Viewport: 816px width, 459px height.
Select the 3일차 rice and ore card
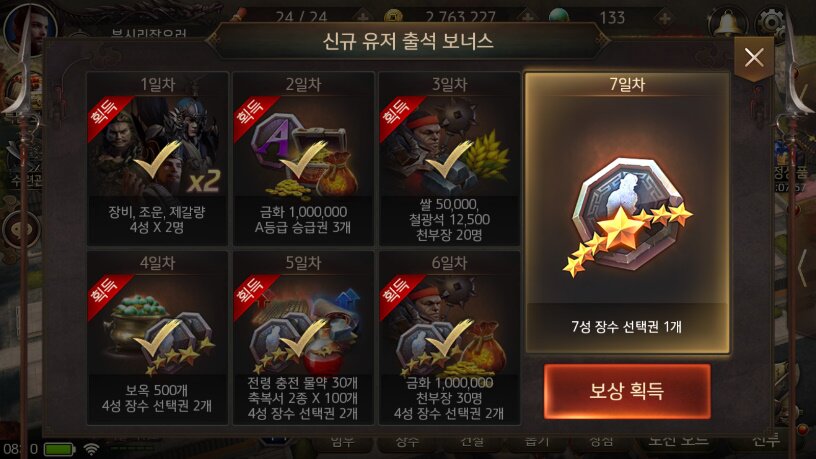[449, 158]
